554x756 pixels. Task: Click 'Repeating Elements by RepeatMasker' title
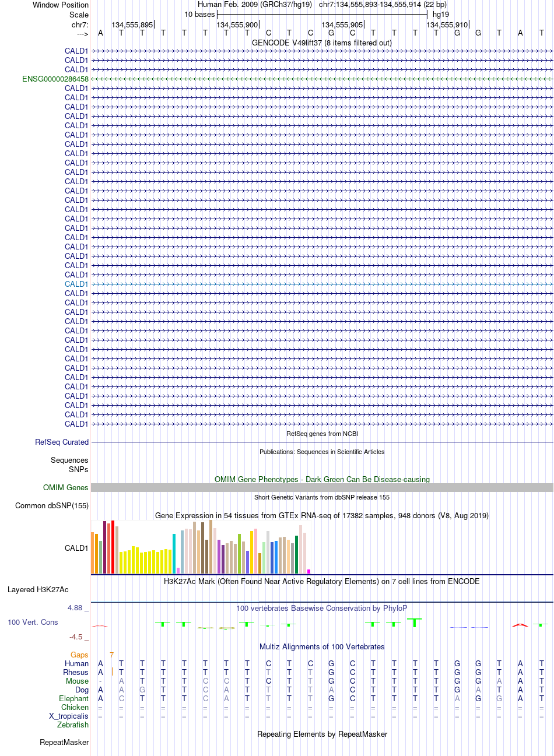pos(322,734)
